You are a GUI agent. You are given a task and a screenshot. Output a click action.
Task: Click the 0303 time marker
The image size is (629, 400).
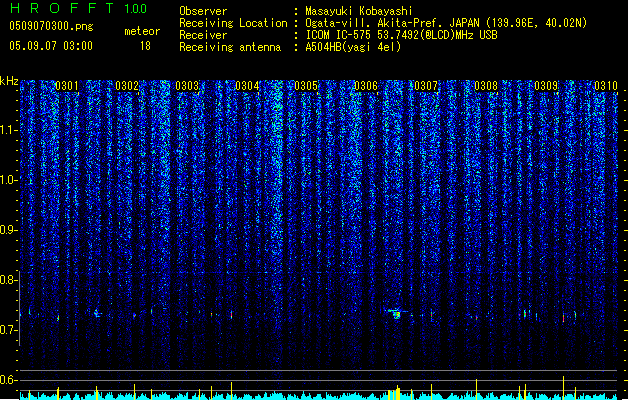click(187, 86)
